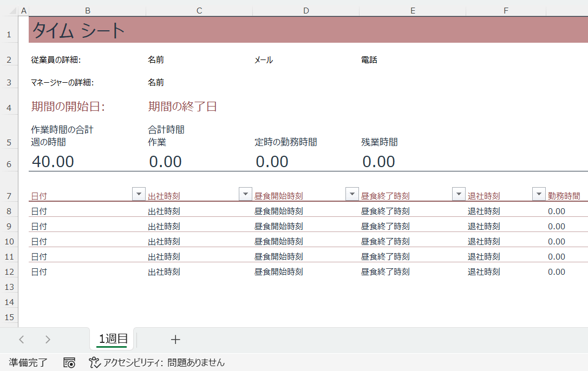The height and width of the screenshot is (371, 588).
Task: Click the 期間の終了日 cell
Action: tap(182, 107)
